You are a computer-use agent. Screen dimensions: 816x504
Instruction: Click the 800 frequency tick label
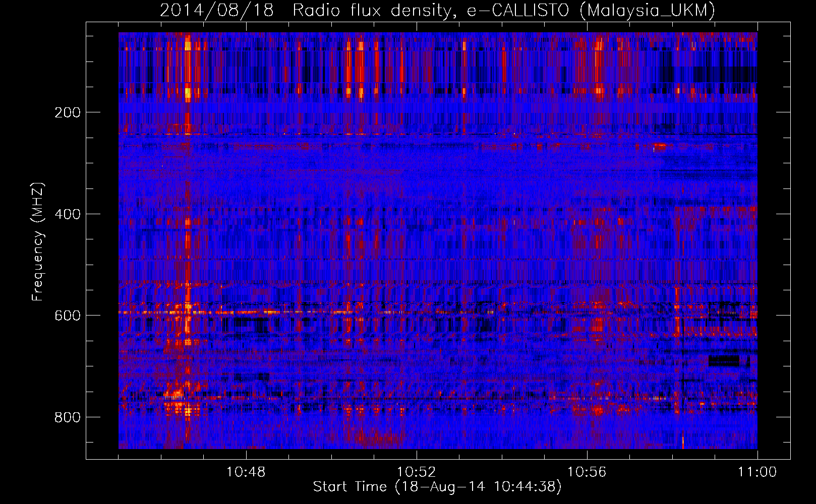click(68, 417)
